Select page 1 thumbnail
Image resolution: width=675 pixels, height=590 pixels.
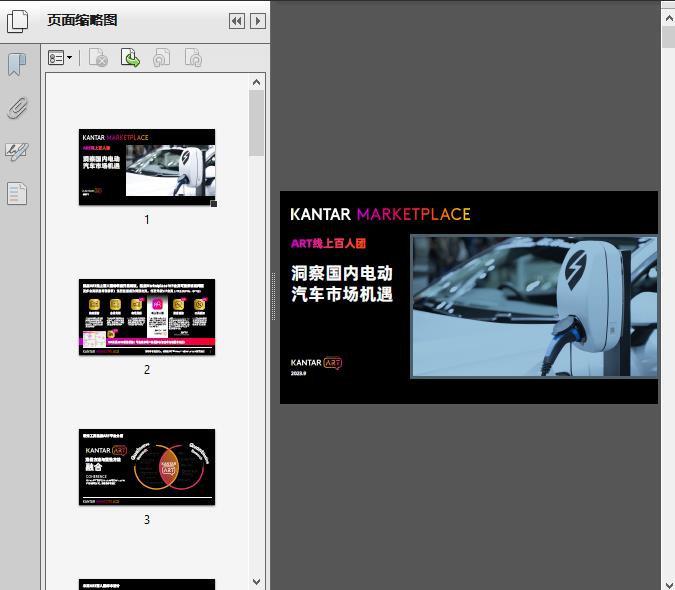pos(147,167)
